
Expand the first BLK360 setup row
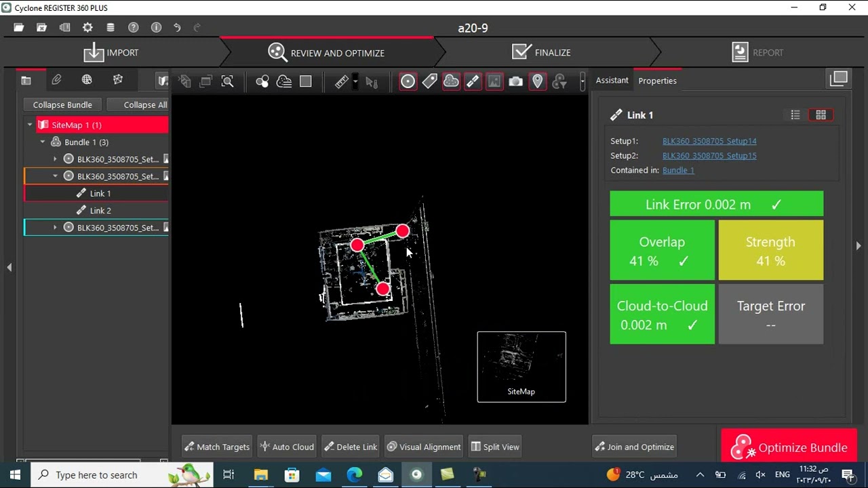pos(55,159)
